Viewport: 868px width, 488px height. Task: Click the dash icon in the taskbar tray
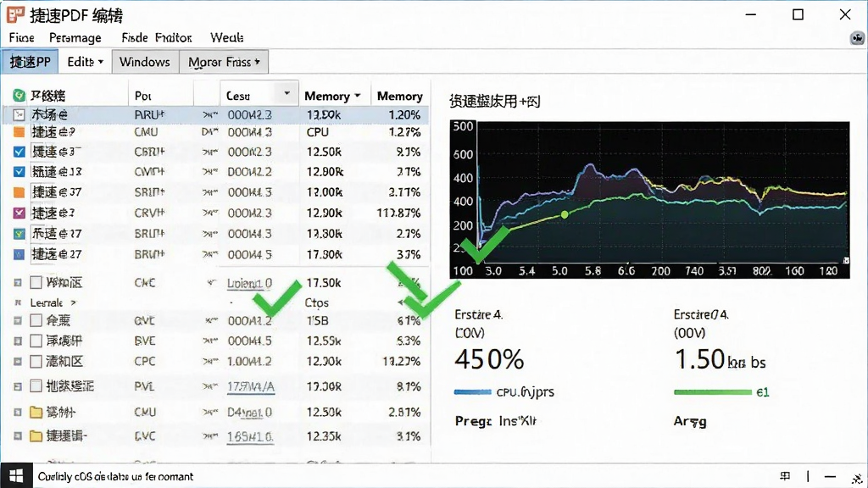tap(830, 476)
